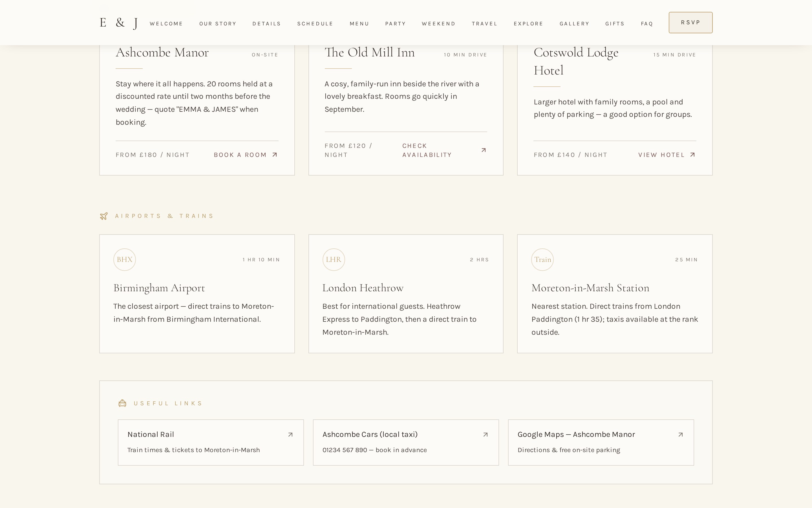This screenshot has width=812, height=508.
Task: Click the 1 HR 10 MIN duration
Action: 261,260
